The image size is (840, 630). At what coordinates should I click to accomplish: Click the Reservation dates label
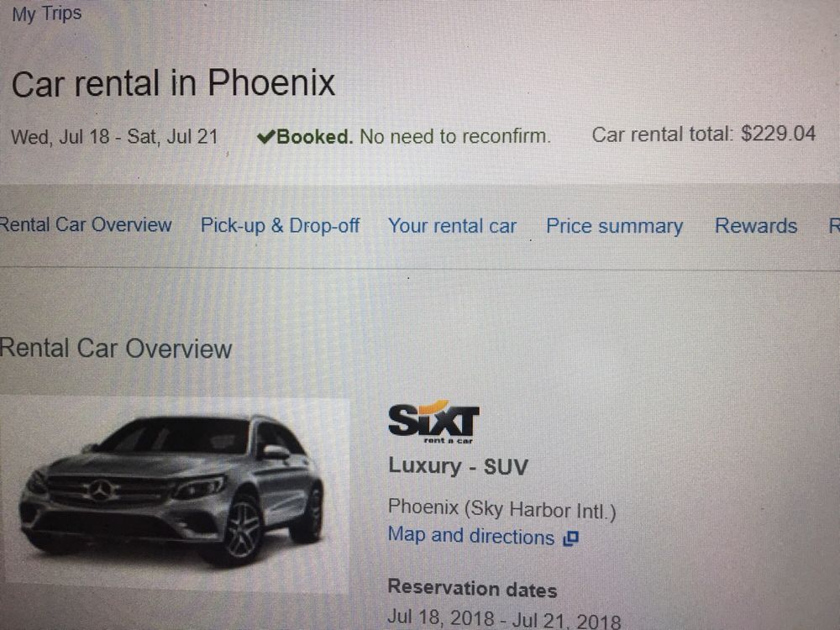point(472,588)
